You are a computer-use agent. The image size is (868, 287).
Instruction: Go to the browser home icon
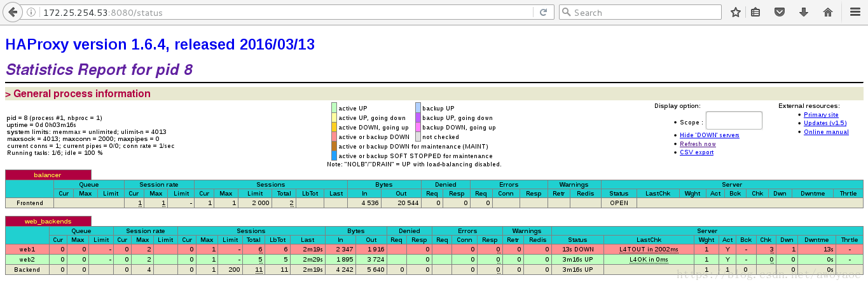827,12
